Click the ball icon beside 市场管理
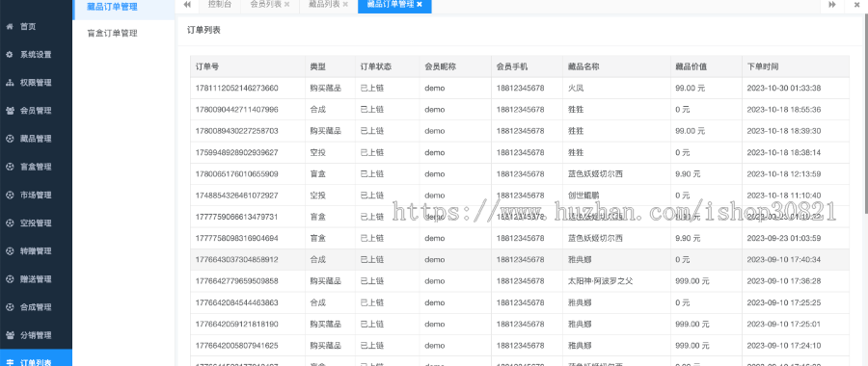868x366 pixels. [x=10, y=196]
